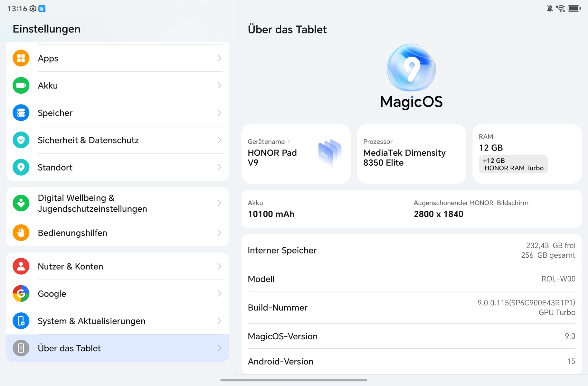Tap the blue Speicher storage icon
This screenshot has width=588, height=386.
21,113
